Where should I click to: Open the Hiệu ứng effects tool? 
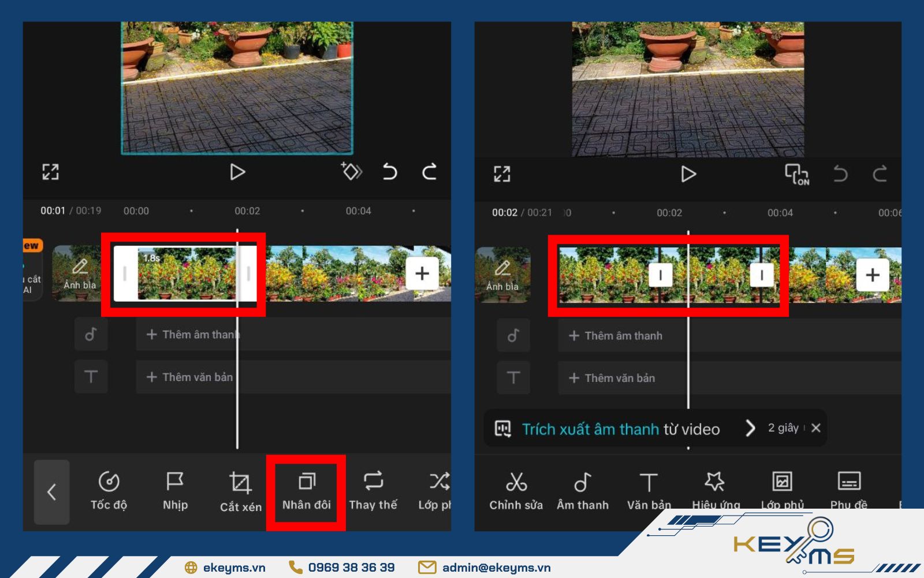715,491
